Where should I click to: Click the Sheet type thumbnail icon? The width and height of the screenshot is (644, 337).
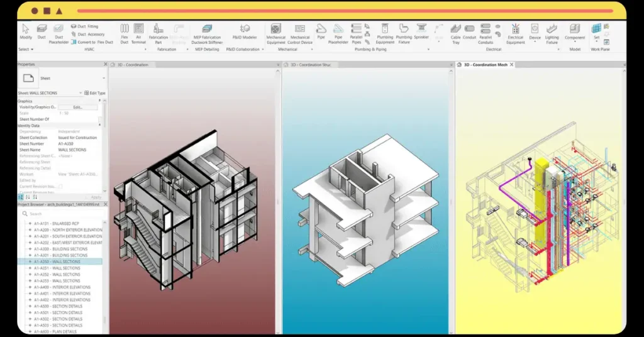point(28,78)
